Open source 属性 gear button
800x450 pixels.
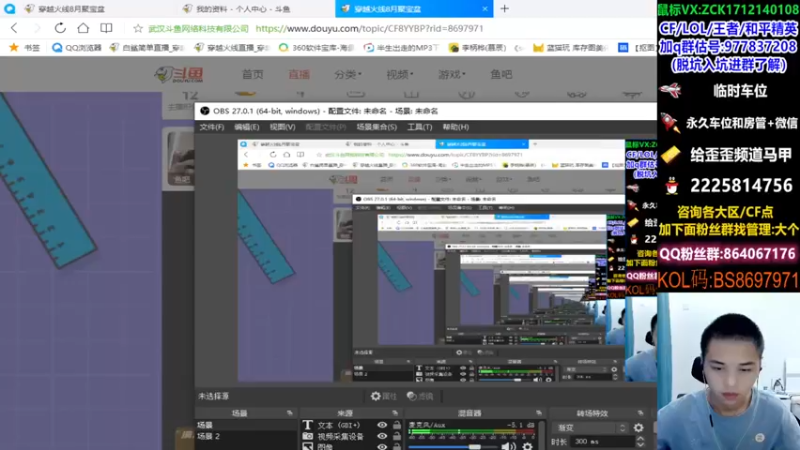(384, 396)
